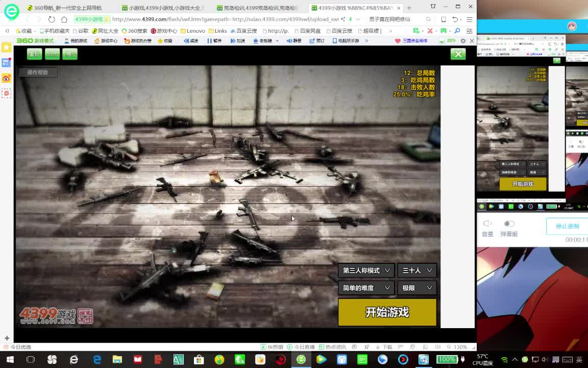Viewport: 588px width, 368px height.
Task: Open the browser hamburger menu icon
Action: pos(469,19)
